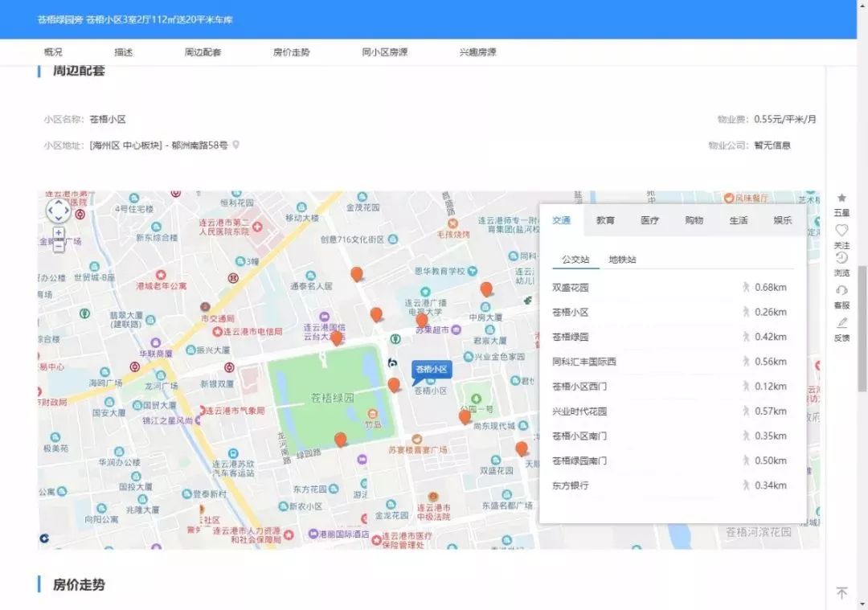Open the 医疗 tab

pos(650,220)
